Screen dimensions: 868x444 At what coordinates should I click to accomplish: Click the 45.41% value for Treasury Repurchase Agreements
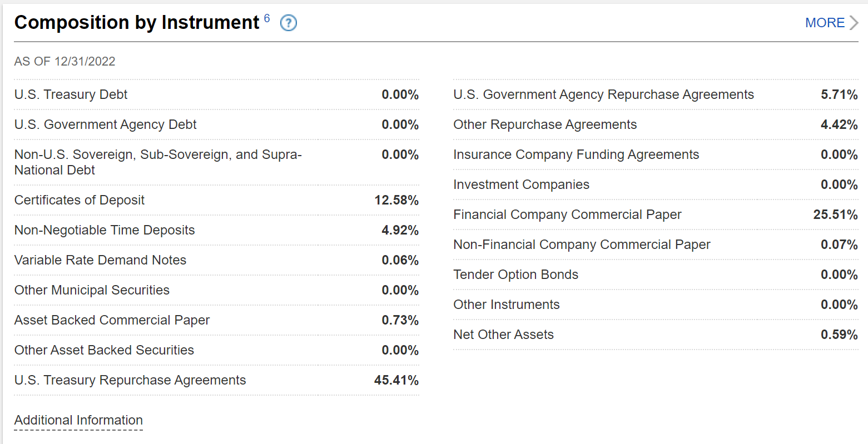(396, 380)
